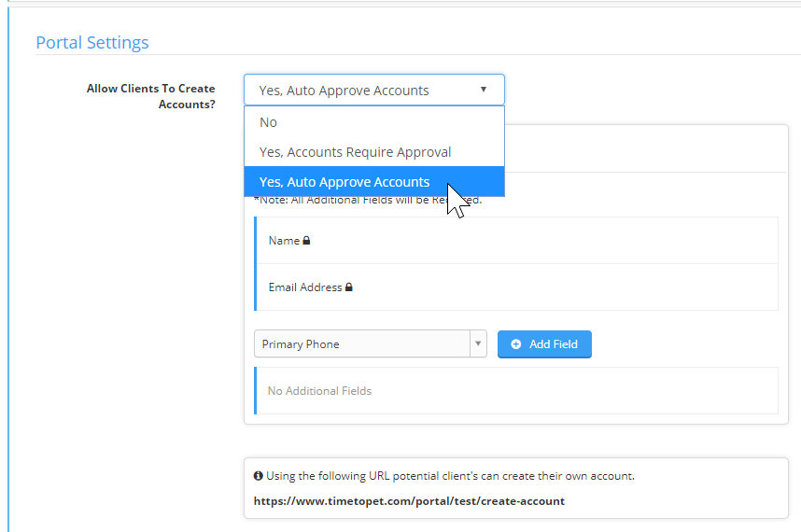
Task: Click the Name field row
Action: [x=516, y=241]
